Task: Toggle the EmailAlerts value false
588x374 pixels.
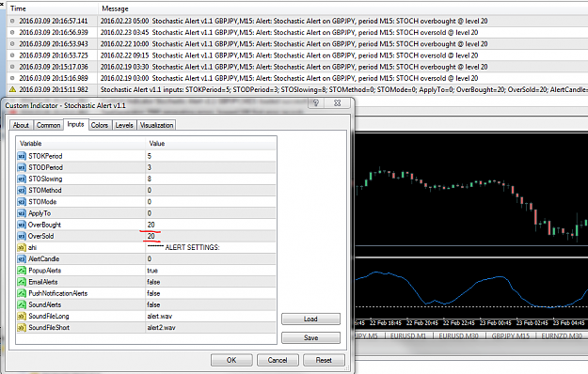Action: pos(211,282)
